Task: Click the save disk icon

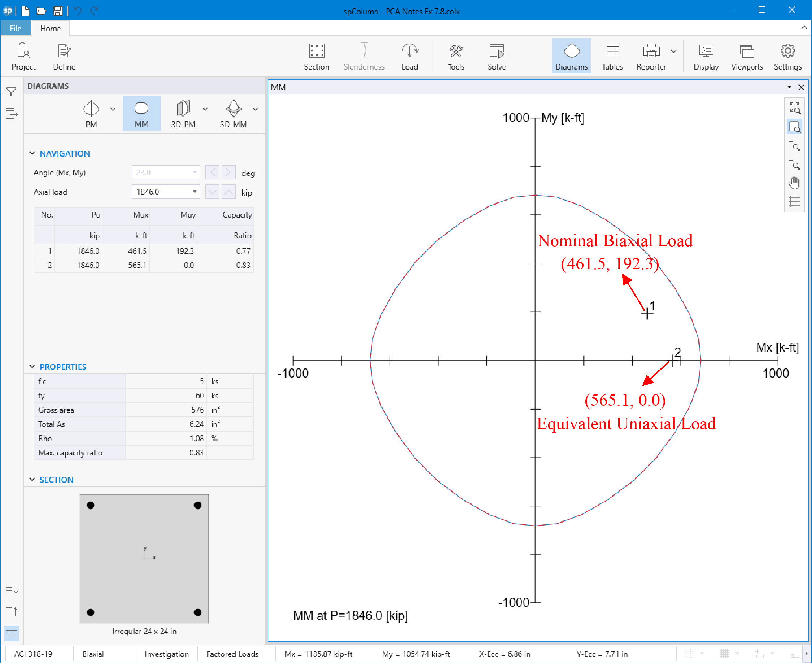Action: click(58, 11)
